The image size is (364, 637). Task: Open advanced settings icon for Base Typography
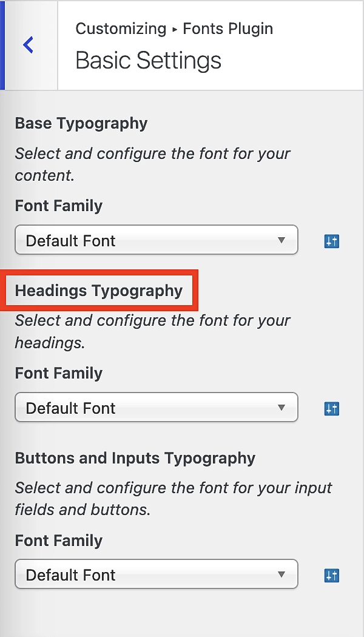[331, 241]
